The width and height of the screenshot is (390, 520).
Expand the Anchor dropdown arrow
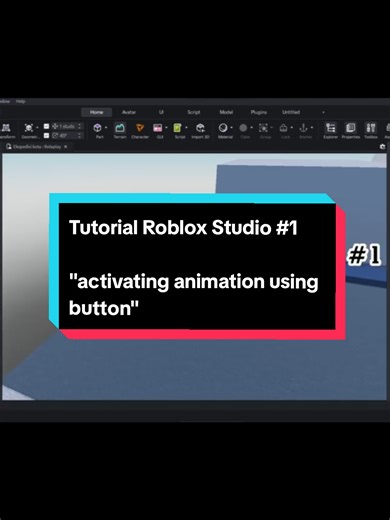click(312, 128)
